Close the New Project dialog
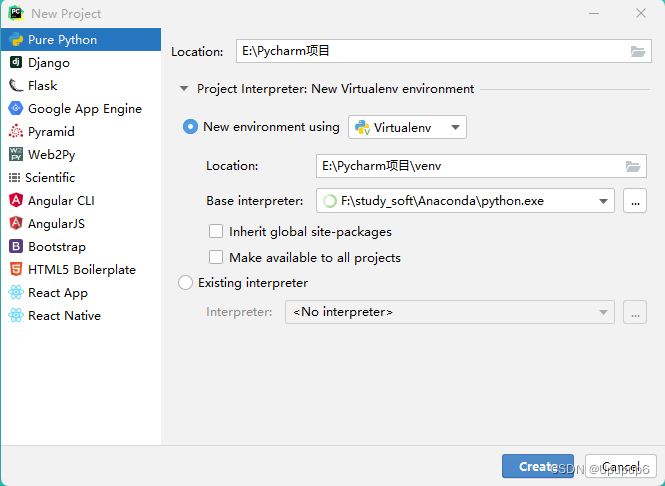665x486 pixels. tap(641, 14)
